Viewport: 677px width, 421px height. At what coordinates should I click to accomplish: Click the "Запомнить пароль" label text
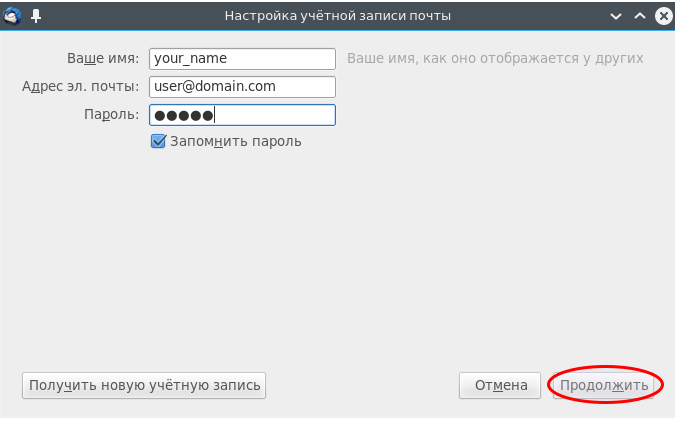click(x=235, y=141)
